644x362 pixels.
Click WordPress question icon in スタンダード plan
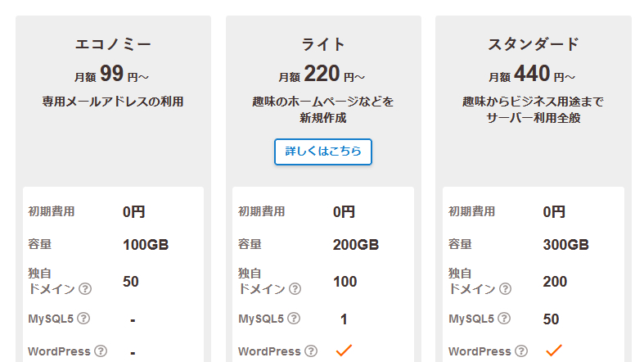click(x=521, y=351)
